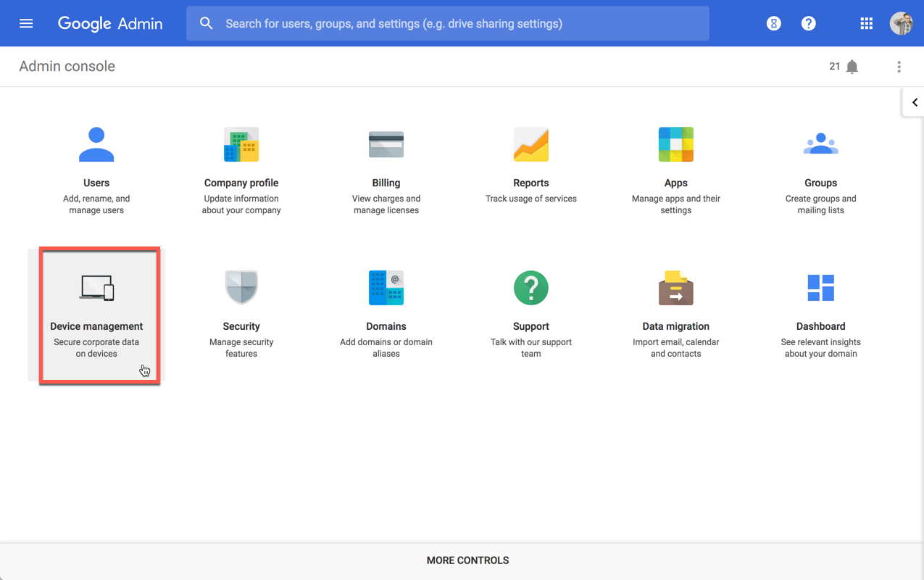
Task: Click the Security shield icon
Action: (x=241, y=289)
